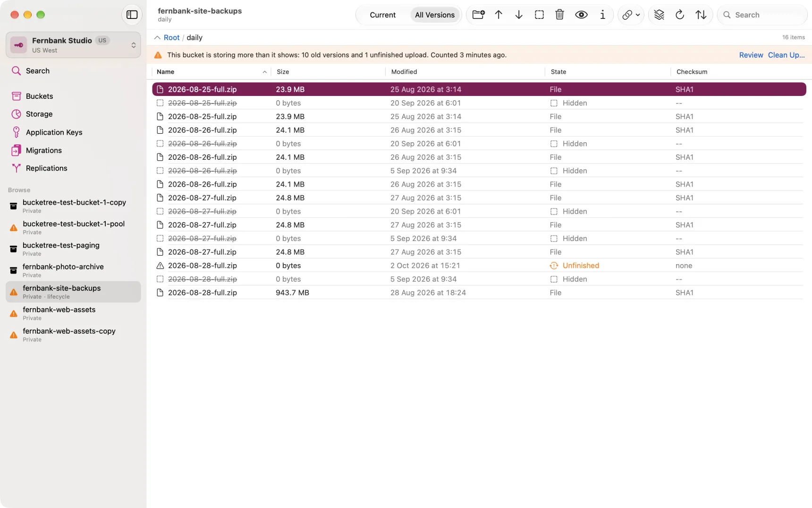This screenshot has height=508, width=812.
Task: Switch to the All Versions tab
Action: tap(435, 15)
